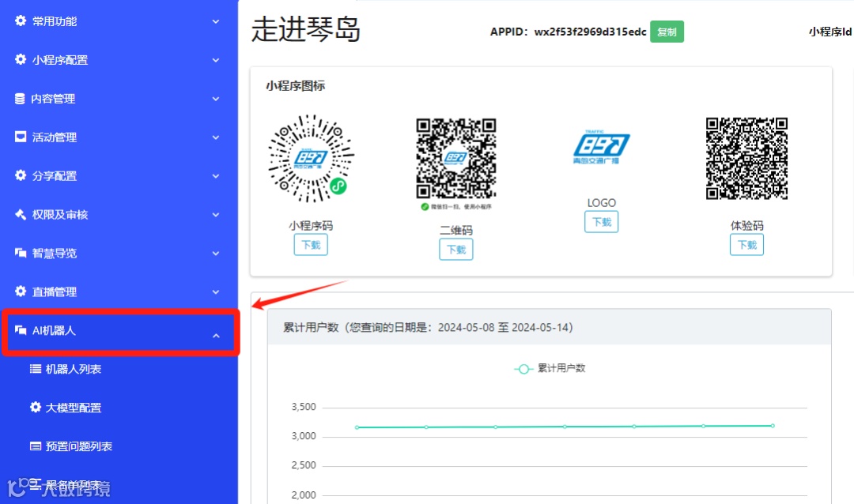Click the last data point on chart line
Image resolution: width=854 pixels, height=504 pixels.
click(x=773, y=426)
